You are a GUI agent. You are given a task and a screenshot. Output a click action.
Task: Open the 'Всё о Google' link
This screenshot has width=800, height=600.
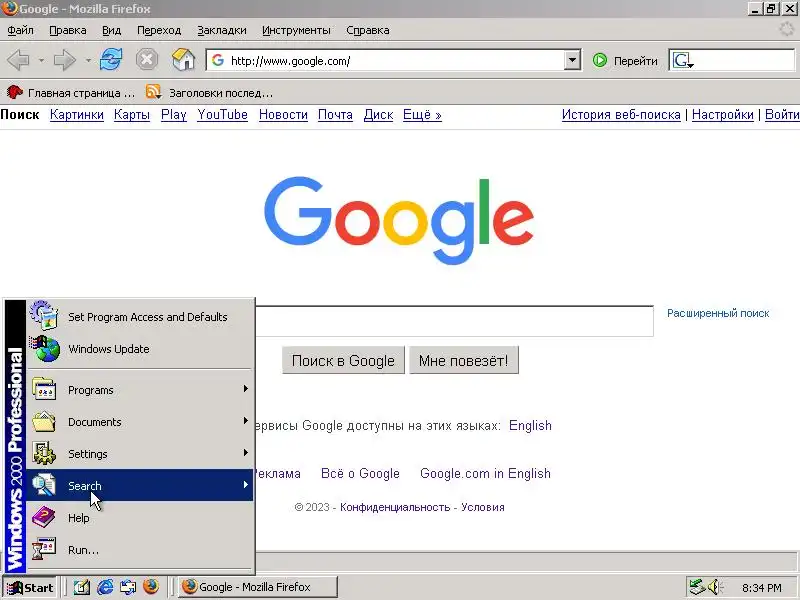tap(360, 473)
